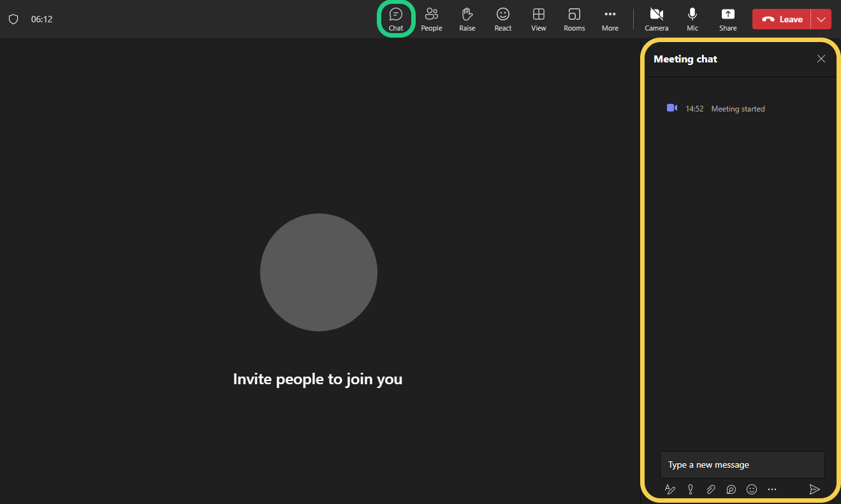
Task: Raise your hand in the meeting
Action: click(x=467, y=19)
